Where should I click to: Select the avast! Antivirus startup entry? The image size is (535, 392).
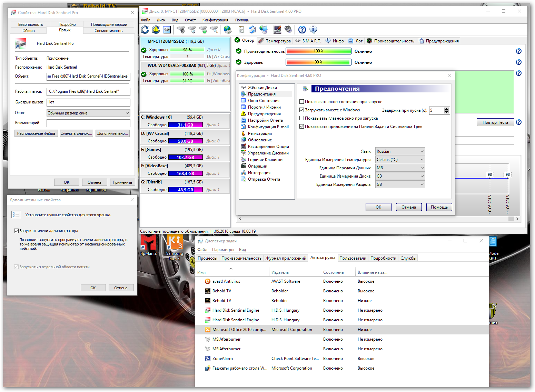click(x=342, y=281)
